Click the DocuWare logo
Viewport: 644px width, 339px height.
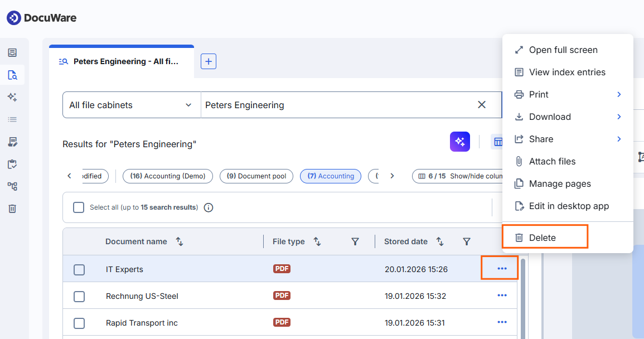41,18
